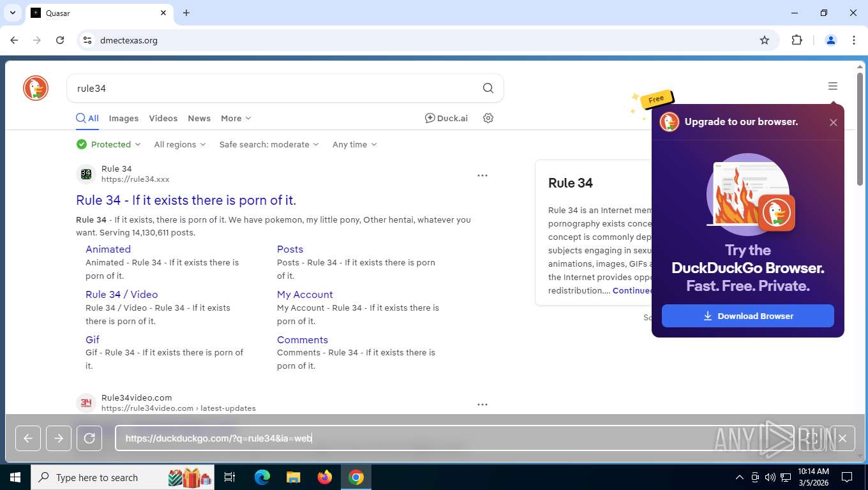This screenshot has height=490, width=868.
Task: Click the Continue link in the info card
Action: [x=632, y=290]
